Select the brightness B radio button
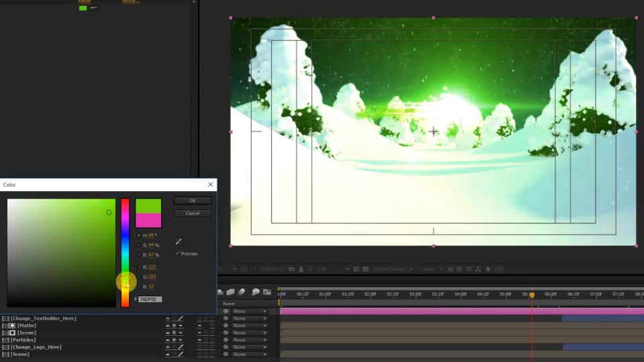 pos(139,255)
